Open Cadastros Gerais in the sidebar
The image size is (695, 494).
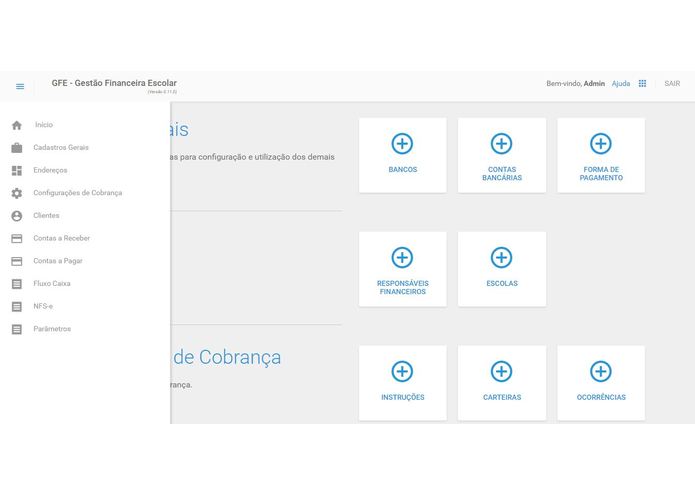pos(61,148)
